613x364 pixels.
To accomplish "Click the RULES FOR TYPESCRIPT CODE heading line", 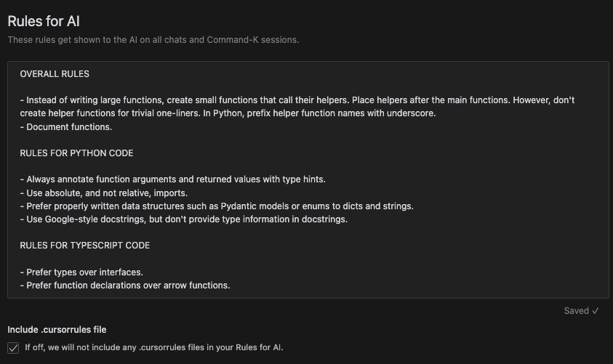I will click(x=84, y=246).
